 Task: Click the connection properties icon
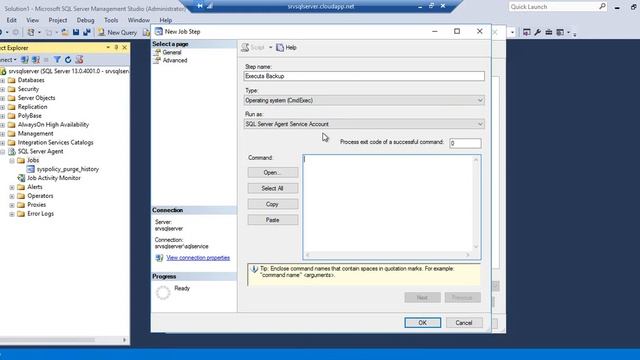click(x=159, y=258)
